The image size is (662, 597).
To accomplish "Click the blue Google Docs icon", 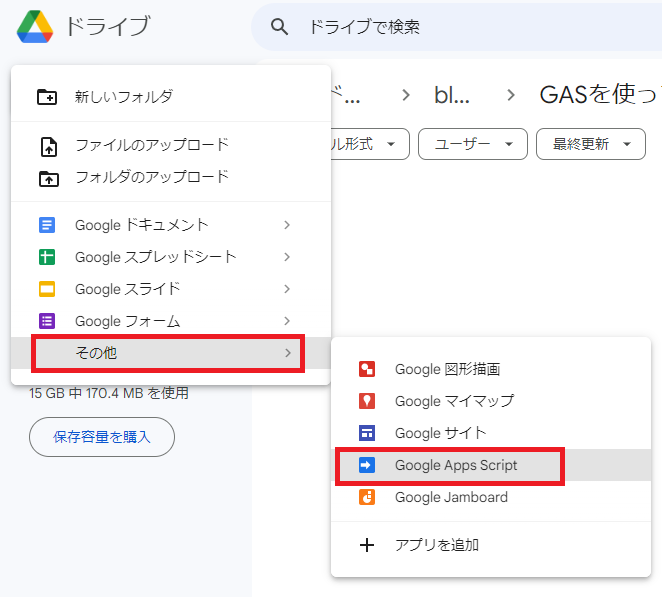I will [x=47, y=225].
